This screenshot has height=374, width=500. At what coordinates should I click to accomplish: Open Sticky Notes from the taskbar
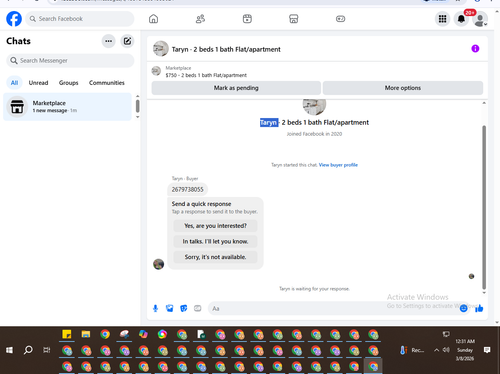pos(67,334)
